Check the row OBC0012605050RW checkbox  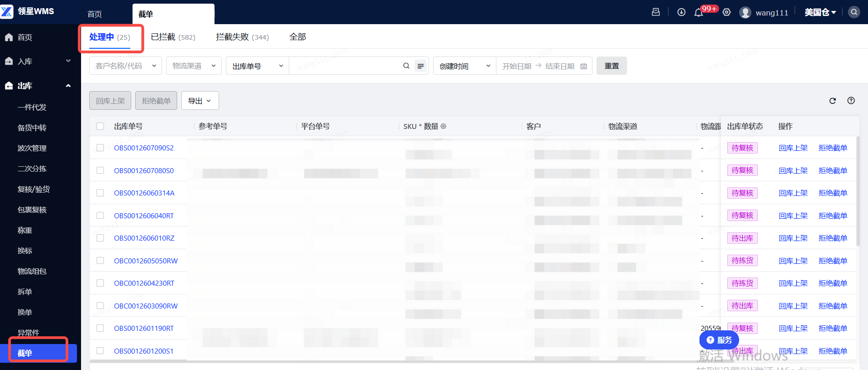click(100, 261)
